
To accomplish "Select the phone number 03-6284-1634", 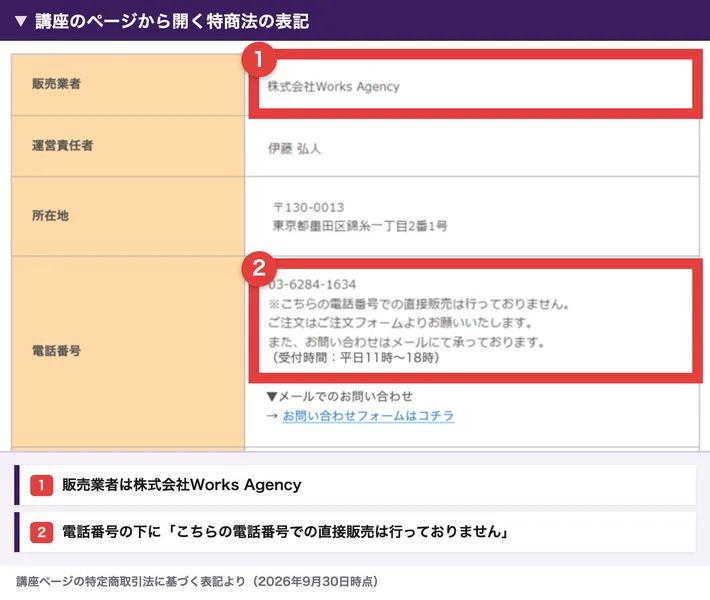I will pos(312,284).
